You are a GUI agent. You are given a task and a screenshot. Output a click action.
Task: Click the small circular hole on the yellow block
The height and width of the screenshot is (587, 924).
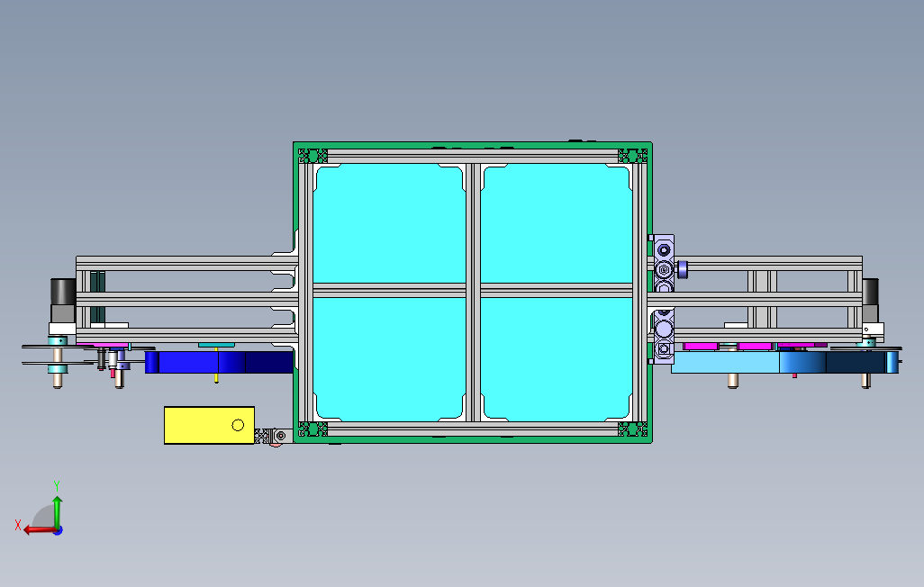tap(238, 425)
